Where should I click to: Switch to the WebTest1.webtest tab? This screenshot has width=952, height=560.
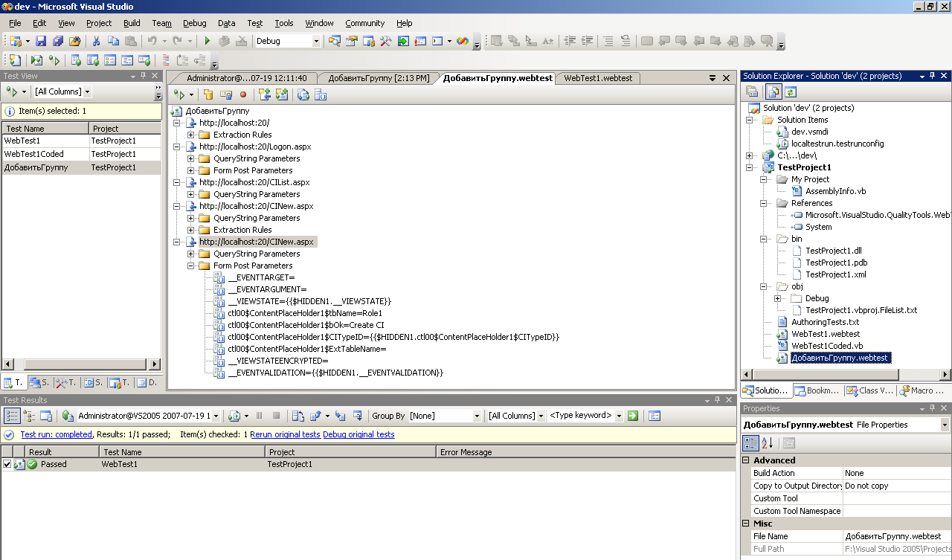(598, 78)
